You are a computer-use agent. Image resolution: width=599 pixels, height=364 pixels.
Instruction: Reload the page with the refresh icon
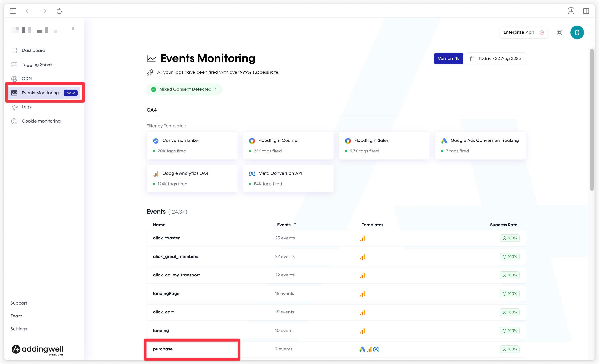coord(59,11)
